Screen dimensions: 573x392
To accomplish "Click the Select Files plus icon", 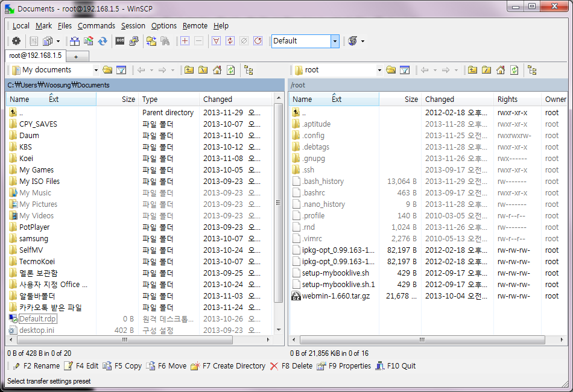I will pos(185,41).
